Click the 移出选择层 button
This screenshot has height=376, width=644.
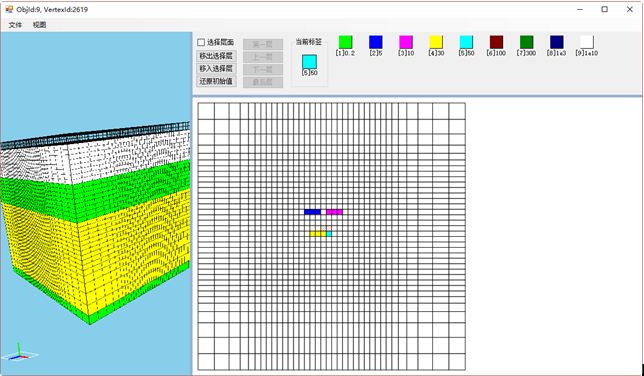216,56
